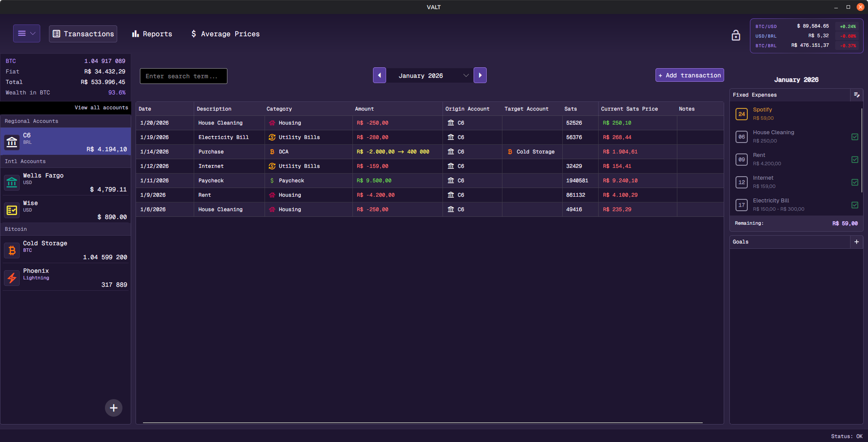
Task: Toggle the Rent fixed expense checkbox
Action: (x=854, y=160)
